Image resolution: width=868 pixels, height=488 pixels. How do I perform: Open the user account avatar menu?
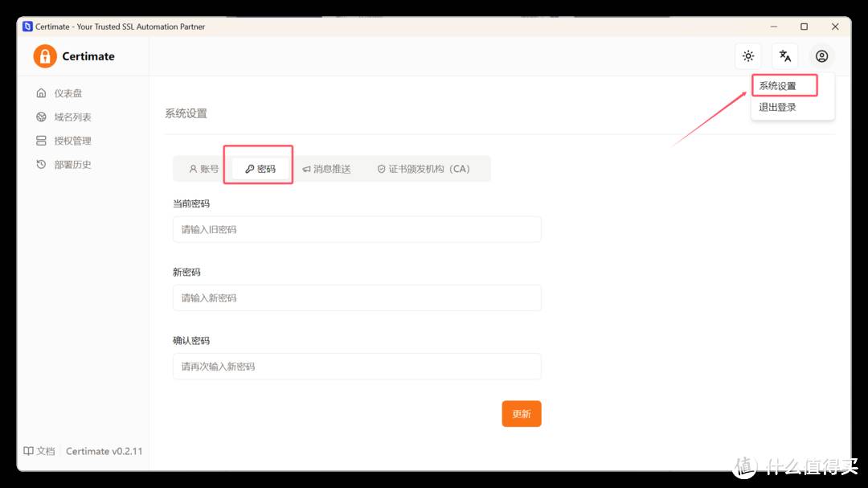click(821, 56)
